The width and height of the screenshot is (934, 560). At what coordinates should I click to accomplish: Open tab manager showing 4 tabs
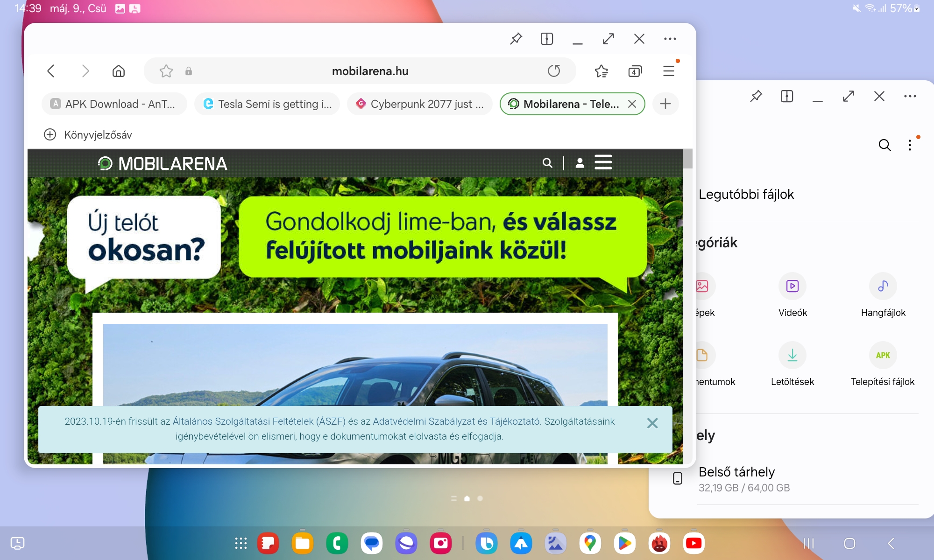click(x=635, y=71)
